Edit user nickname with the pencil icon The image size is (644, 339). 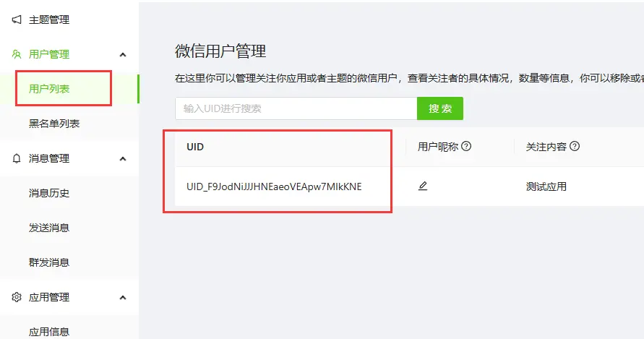tap(423, 186)
